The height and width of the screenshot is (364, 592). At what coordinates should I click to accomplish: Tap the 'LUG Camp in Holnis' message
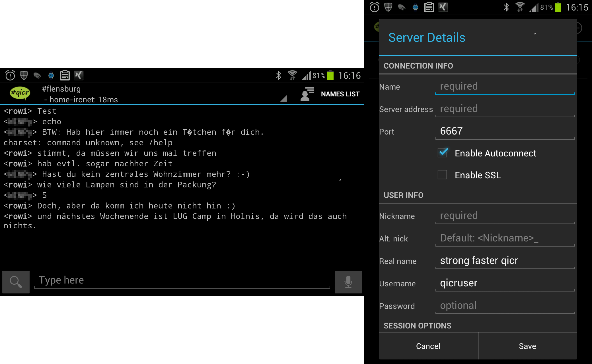(x=175, y=221)
